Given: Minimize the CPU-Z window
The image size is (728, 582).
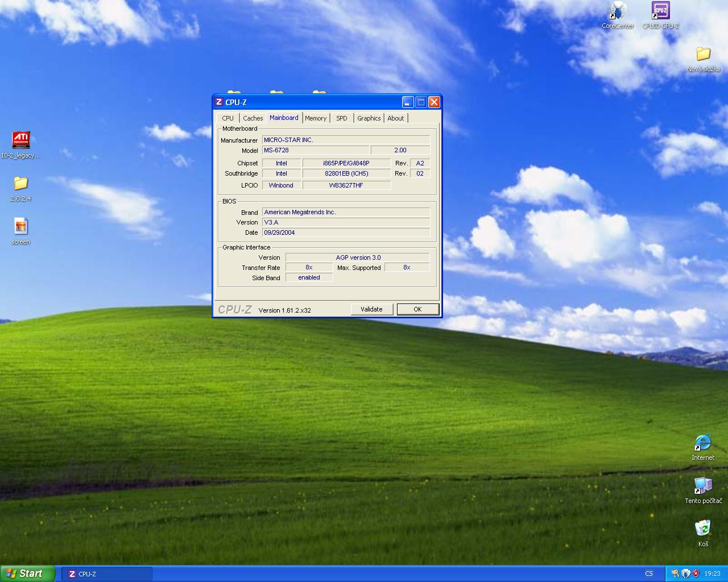Looking at the screenshot, I should 408,102.
